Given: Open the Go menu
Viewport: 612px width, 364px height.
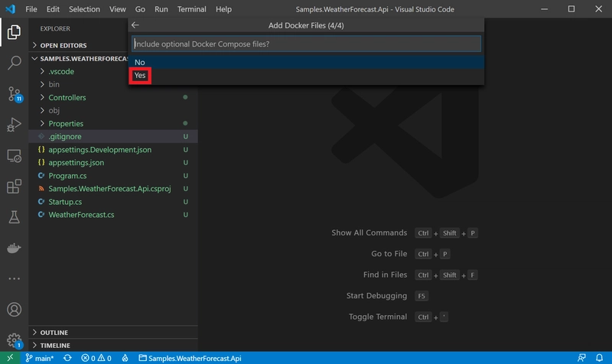Looking at the screenshot, I should 140,9.
